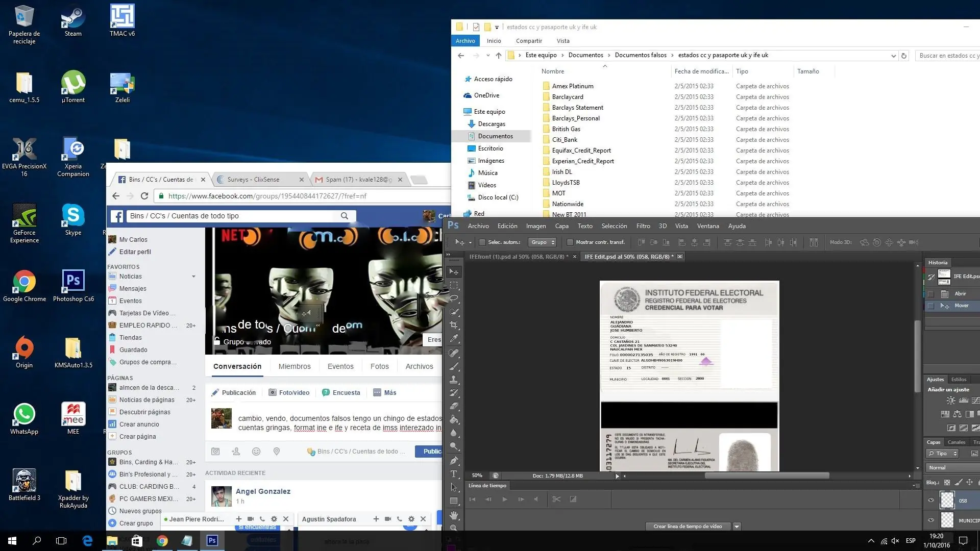
Task: Choose the Hand tool
Action: (454, 515)
